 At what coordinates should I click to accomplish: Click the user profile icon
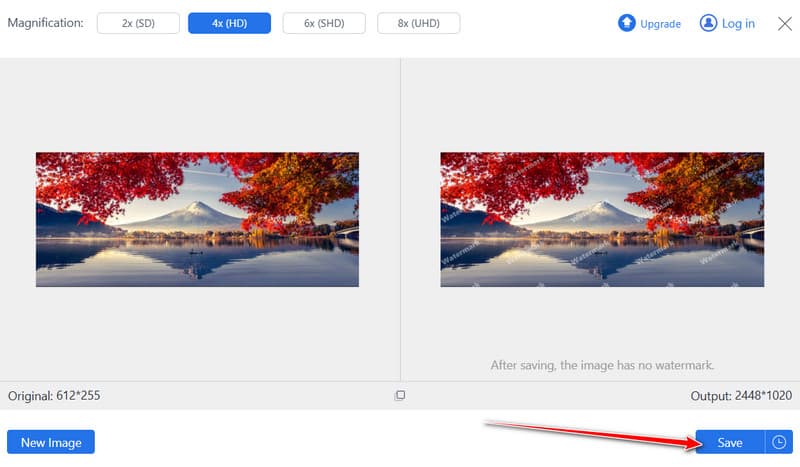tap(708, 23)
